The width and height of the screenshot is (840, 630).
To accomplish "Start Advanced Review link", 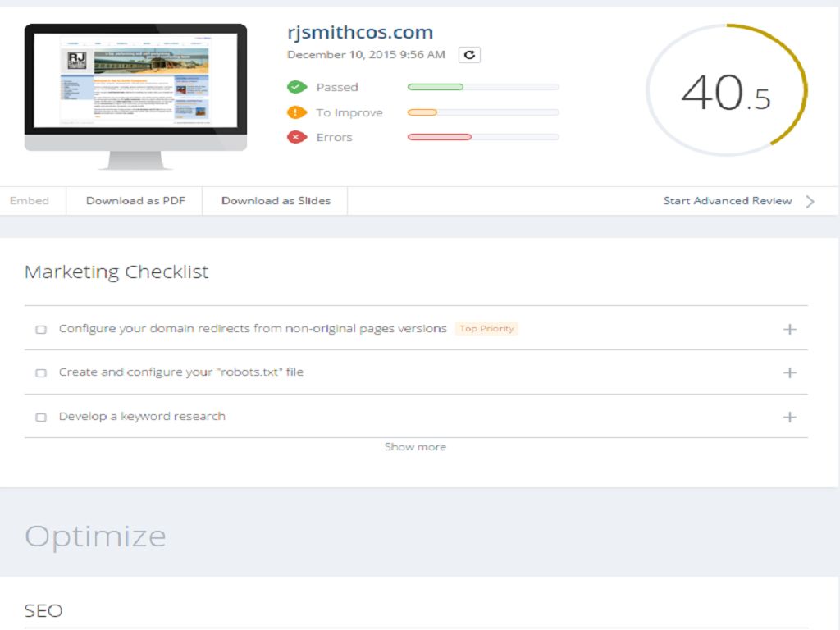I will tap(727, 201).
